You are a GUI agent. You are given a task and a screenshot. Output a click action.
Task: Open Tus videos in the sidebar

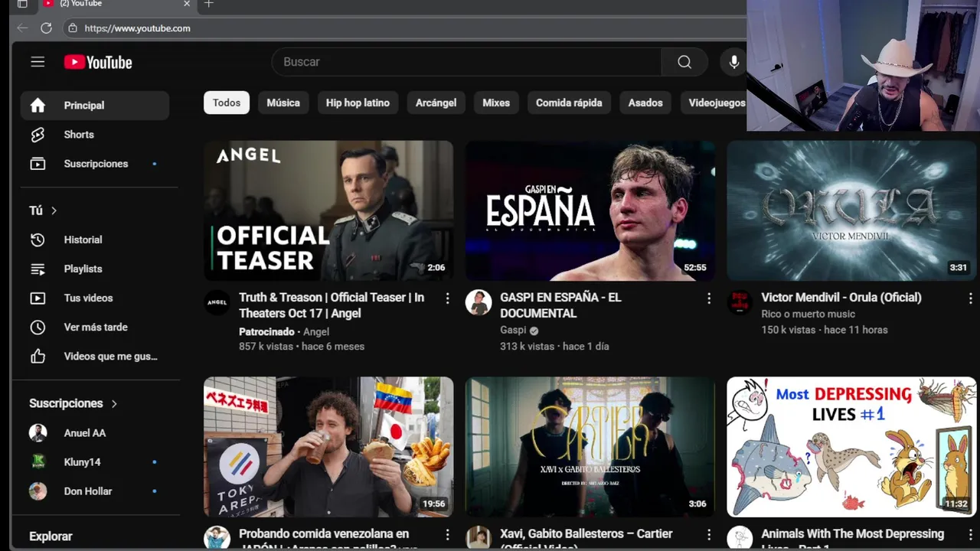tap(95, 298)
